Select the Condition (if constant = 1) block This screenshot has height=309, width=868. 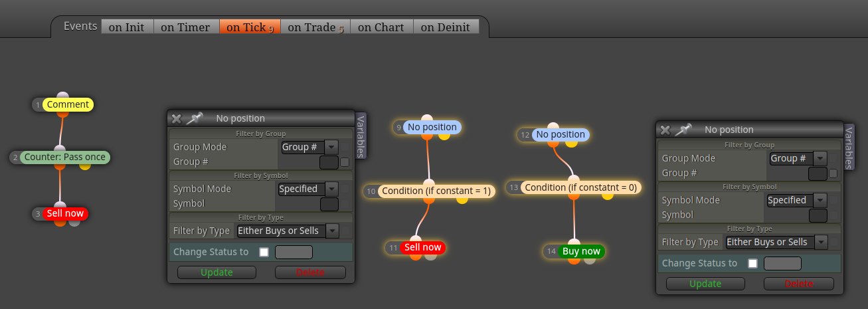436,191
